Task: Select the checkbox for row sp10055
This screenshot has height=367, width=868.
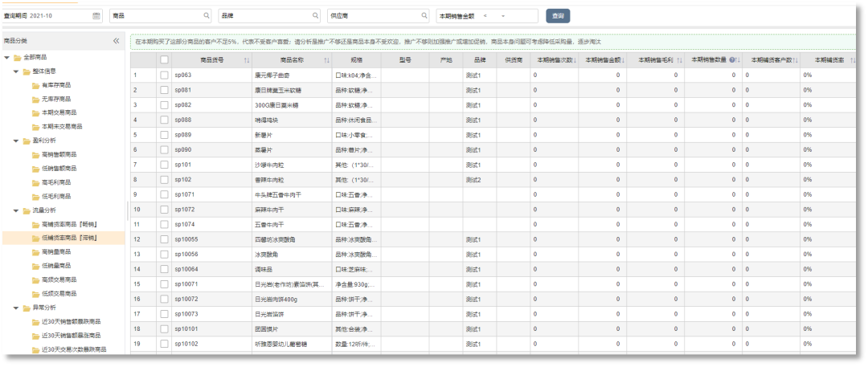Action: (x=164, y=239)
